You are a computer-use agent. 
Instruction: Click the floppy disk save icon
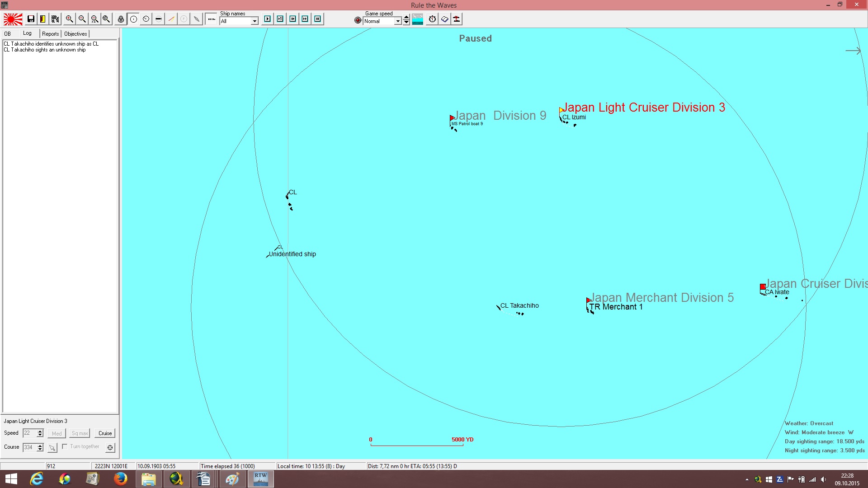tap(31, 19)
